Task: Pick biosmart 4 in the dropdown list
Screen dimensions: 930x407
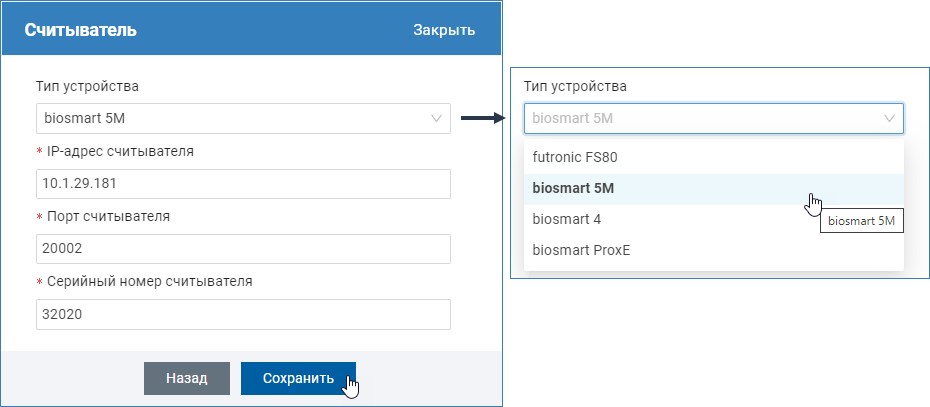Action: click(566, 219)
